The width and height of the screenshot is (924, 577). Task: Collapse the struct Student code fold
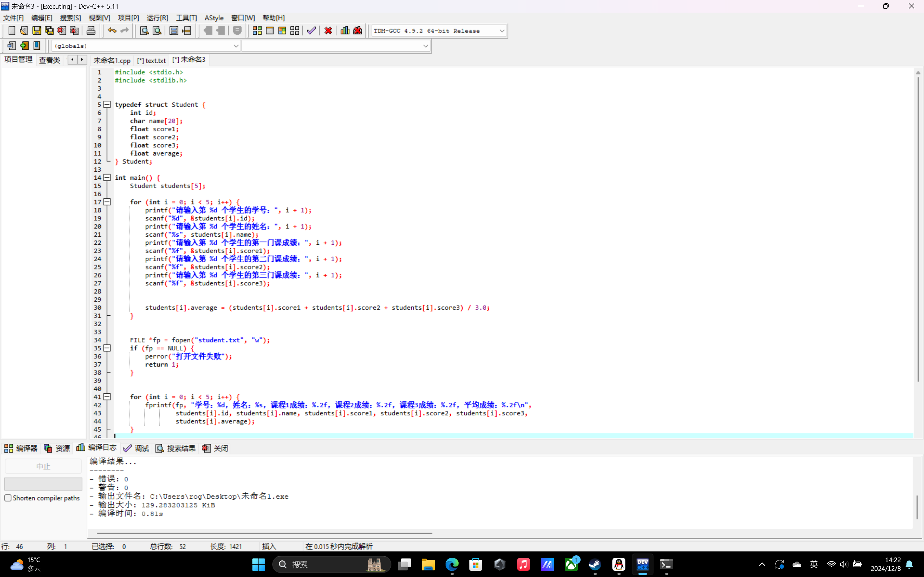click(x=107, y=105)
